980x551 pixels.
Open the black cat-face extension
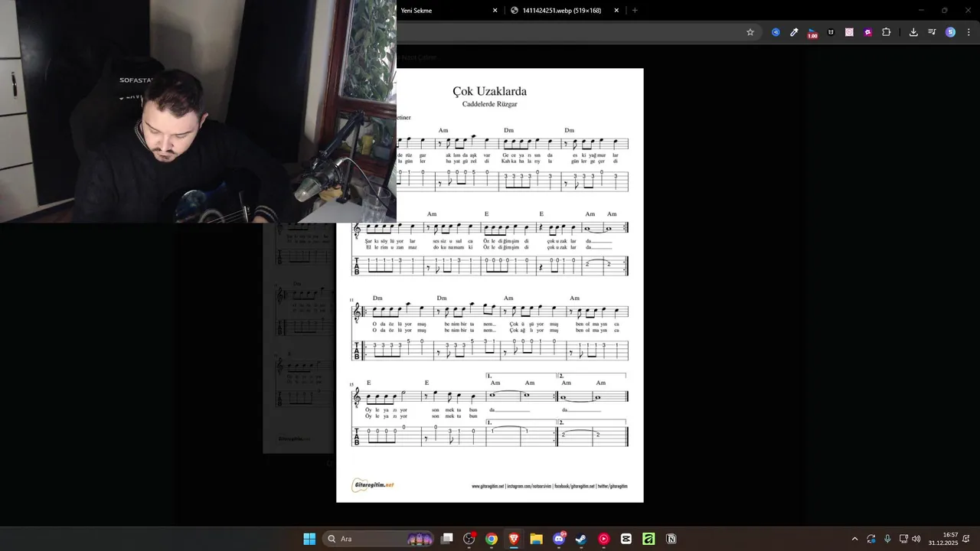click(x=831, y=32)
